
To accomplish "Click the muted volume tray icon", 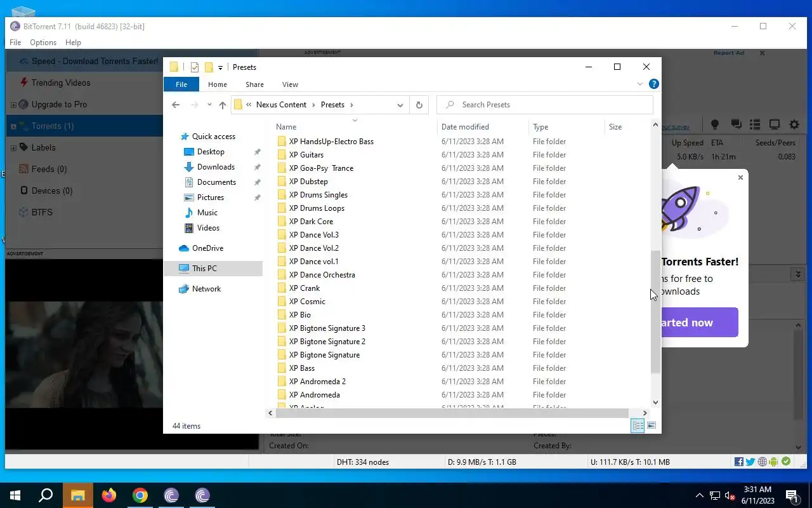I will coord(730,496).
